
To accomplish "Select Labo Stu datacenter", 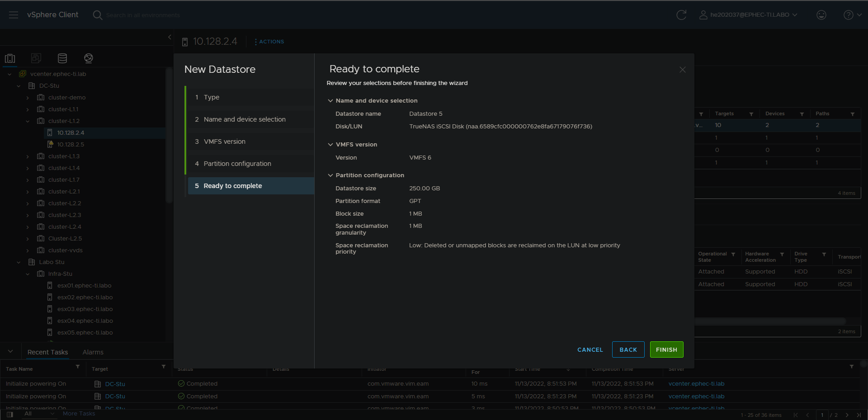I will (52, 262).
